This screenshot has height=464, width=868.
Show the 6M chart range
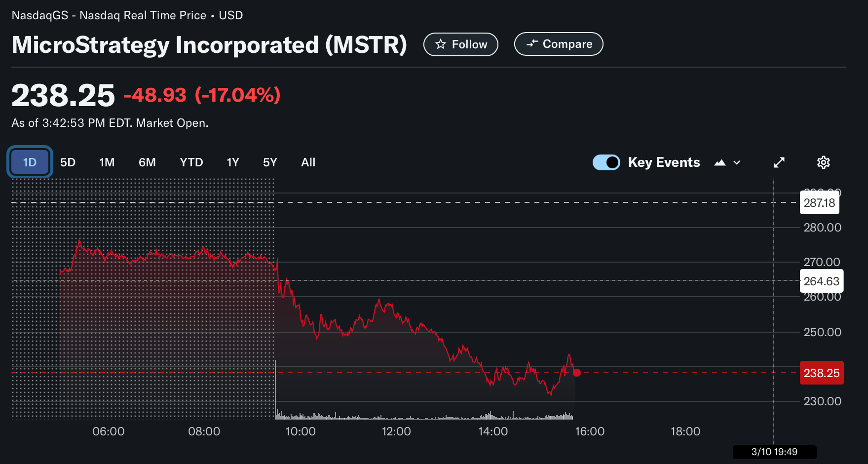[x=147, y=162]
